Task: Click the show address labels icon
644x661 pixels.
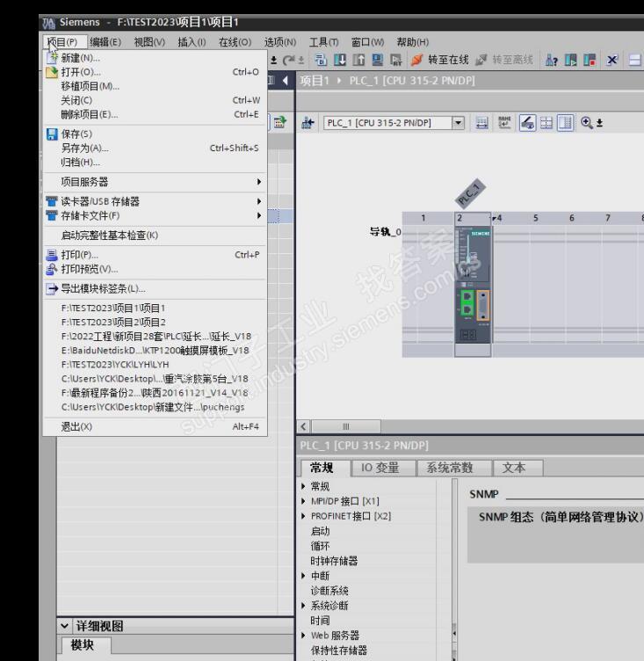Action: click(504, 123)
